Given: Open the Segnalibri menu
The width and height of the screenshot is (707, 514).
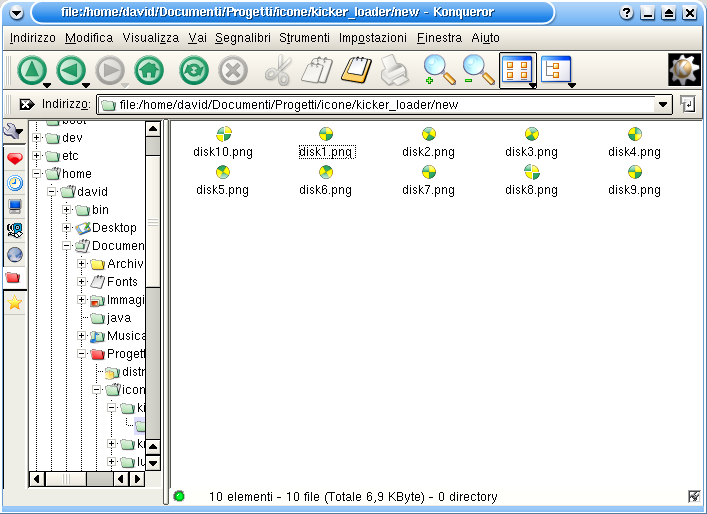Looking at the screenshot, I should [243, 38].
